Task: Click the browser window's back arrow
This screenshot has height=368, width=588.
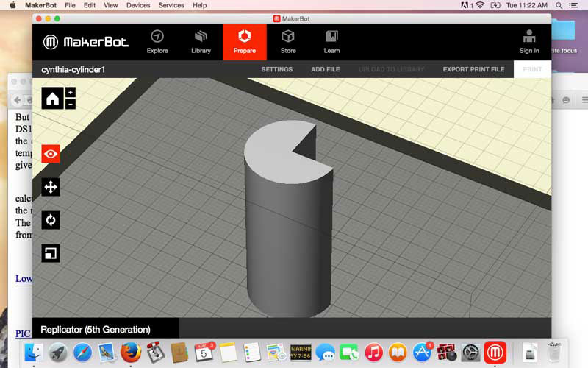Action: click(x=17, y=100)
